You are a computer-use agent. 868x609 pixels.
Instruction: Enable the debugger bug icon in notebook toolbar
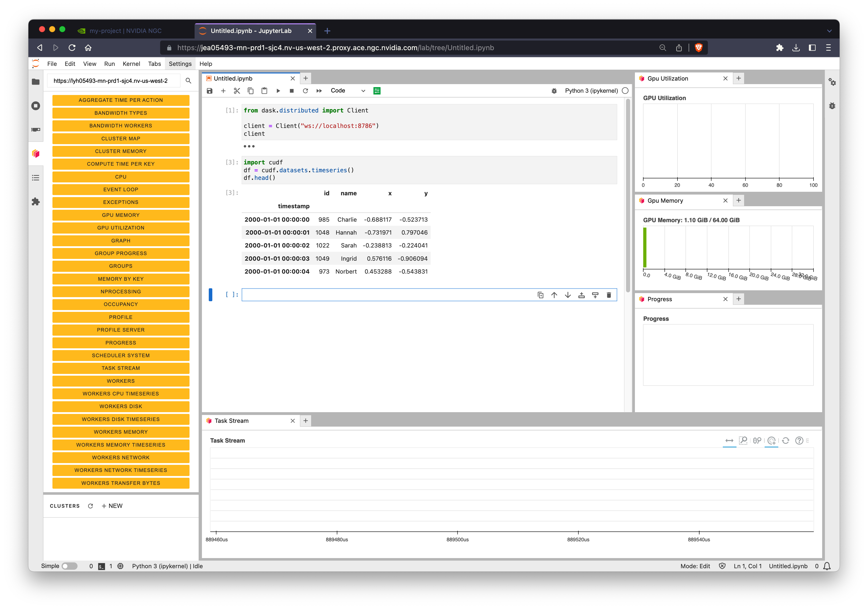coord(554,91)
